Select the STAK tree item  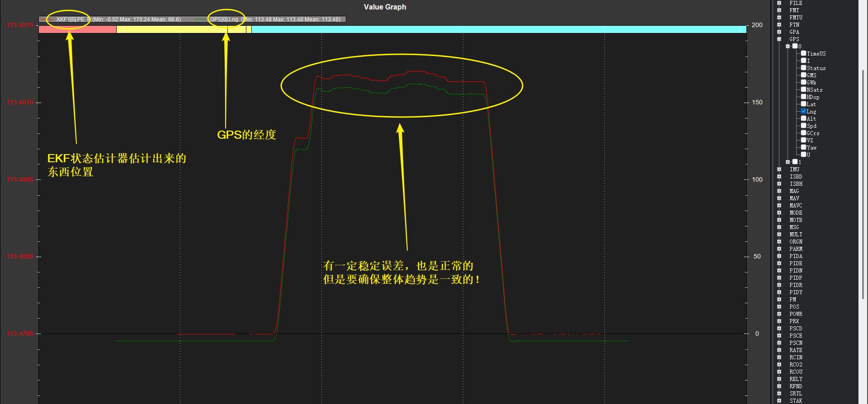(796, 401)
